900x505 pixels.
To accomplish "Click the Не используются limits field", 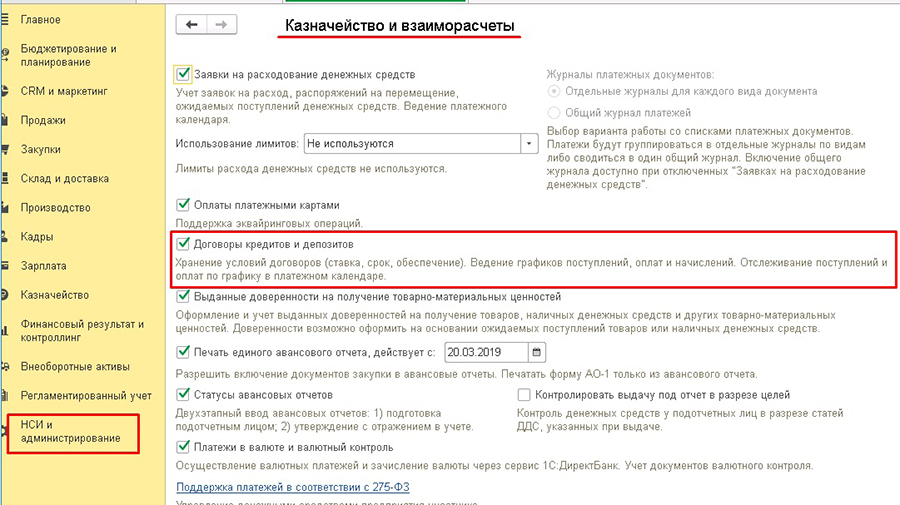I will 412,143.
